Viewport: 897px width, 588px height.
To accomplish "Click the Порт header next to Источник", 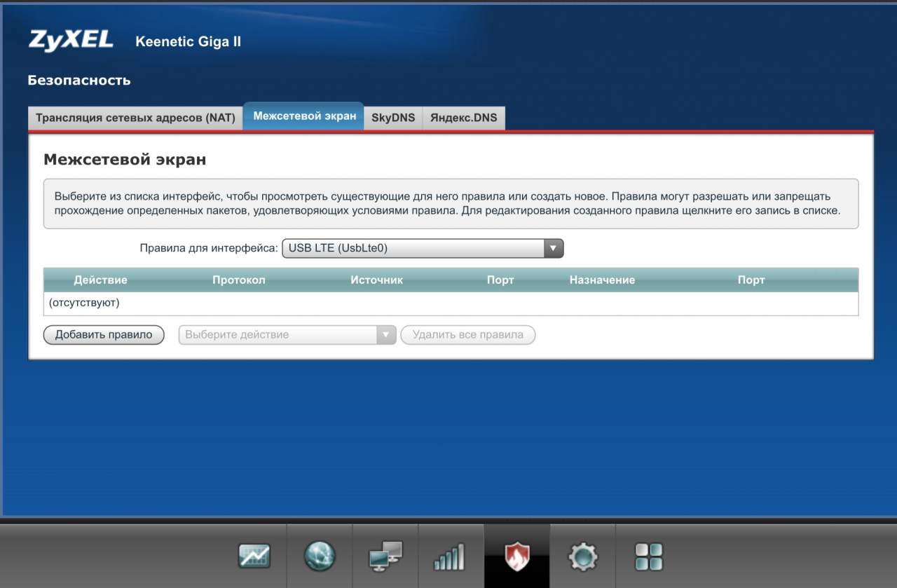I will (500, 280).
